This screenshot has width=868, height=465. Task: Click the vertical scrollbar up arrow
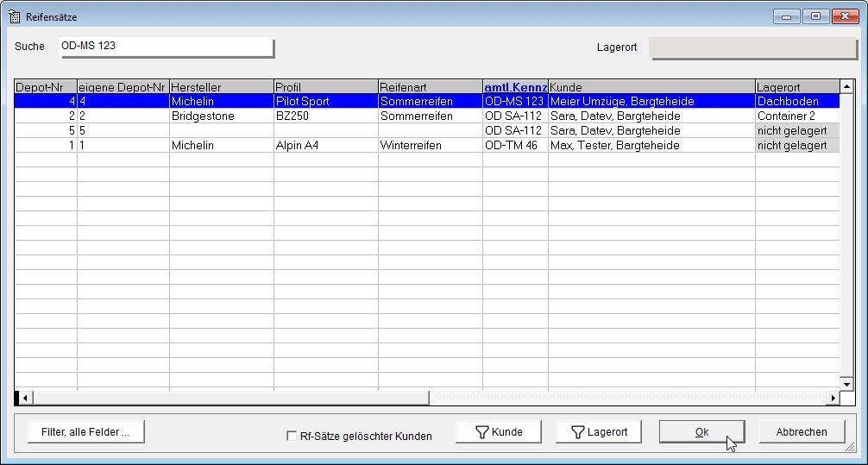[846, 86]
